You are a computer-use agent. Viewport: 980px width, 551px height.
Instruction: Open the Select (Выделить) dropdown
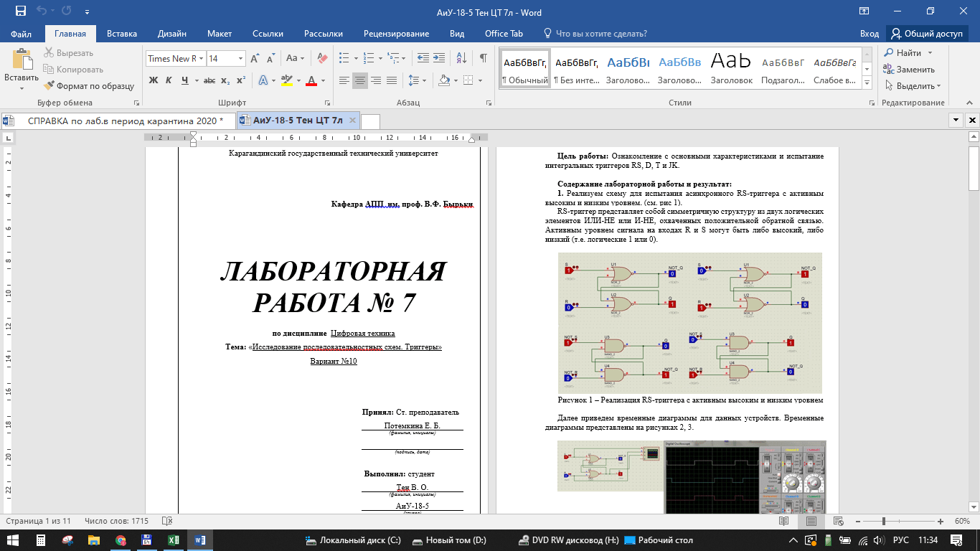tap(912, 86)
